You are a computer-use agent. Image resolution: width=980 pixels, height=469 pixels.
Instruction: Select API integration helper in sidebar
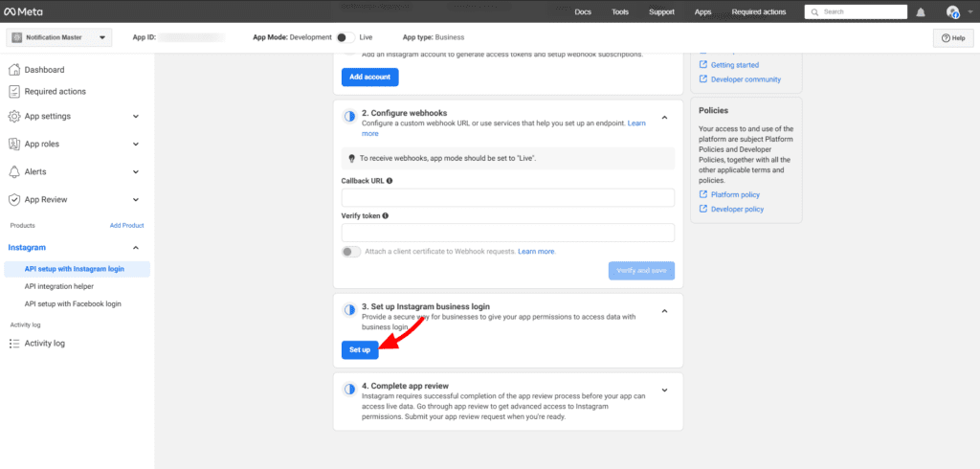coord(59,286)
